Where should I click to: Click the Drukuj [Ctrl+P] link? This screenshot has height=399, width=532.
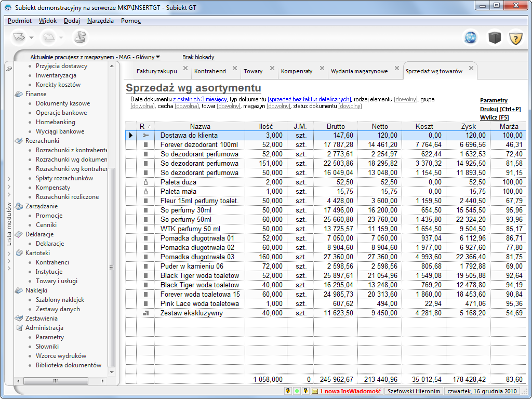click(x=500, y=109)
